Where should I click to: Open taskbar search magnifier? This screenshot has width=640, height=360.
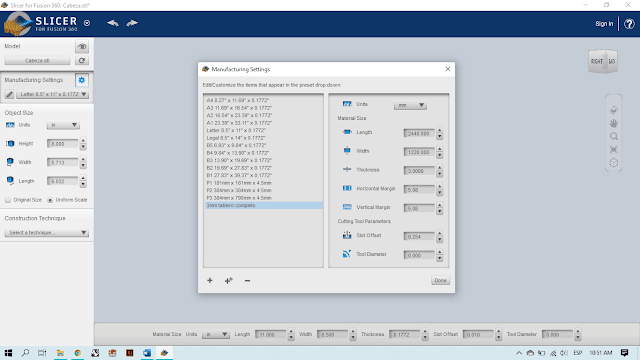(x=25, y=353)
